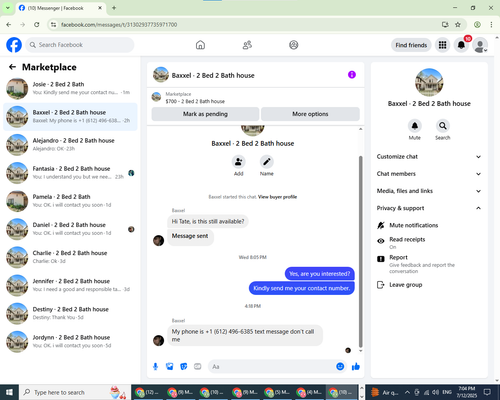Click the Find friends button
Image resolution: width=500 pixels, height=400 pixels.
(x=411, y=45)
